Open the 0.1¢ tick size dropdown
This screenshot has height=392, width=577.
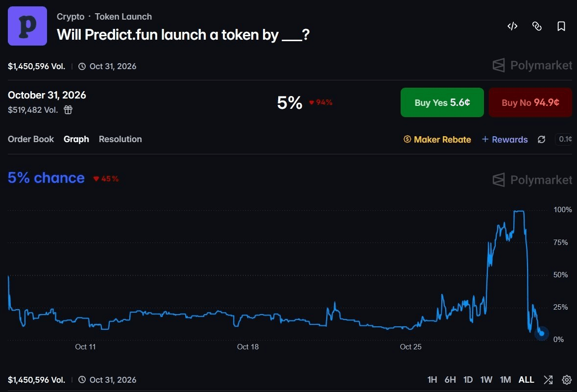[564, 139]
